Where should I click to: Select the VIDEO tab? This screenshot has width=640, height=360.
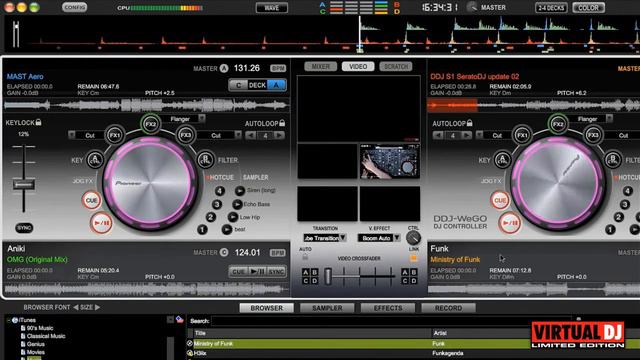[x=358, y=66]
